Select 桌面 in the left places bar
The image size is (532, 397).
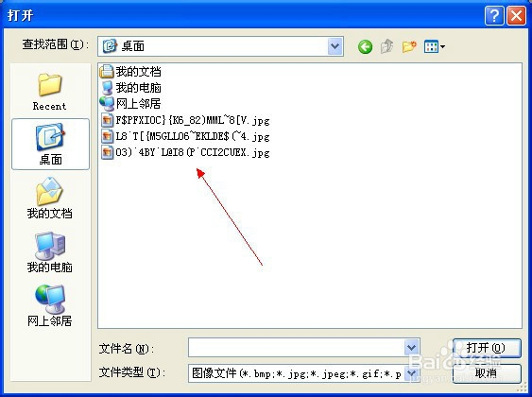(x=50, y=144)
